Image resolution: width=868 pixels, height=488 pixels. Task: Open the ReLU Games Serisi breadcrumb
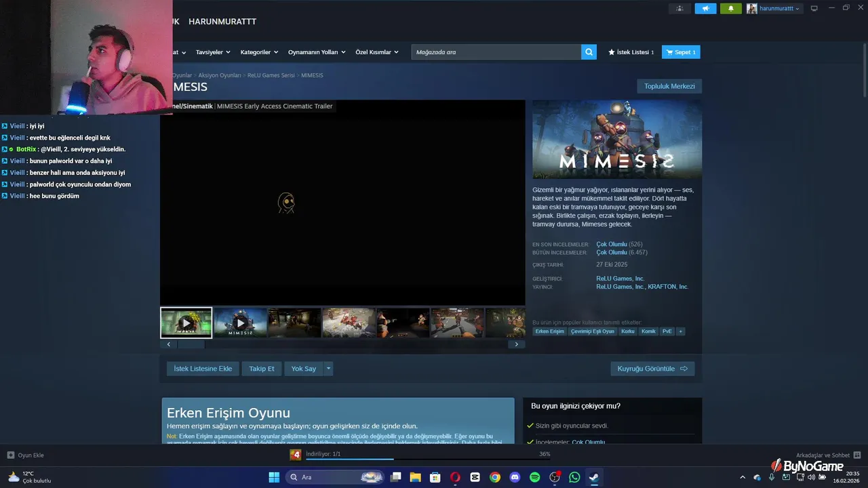pyautogui.click(x=271, y=75)
